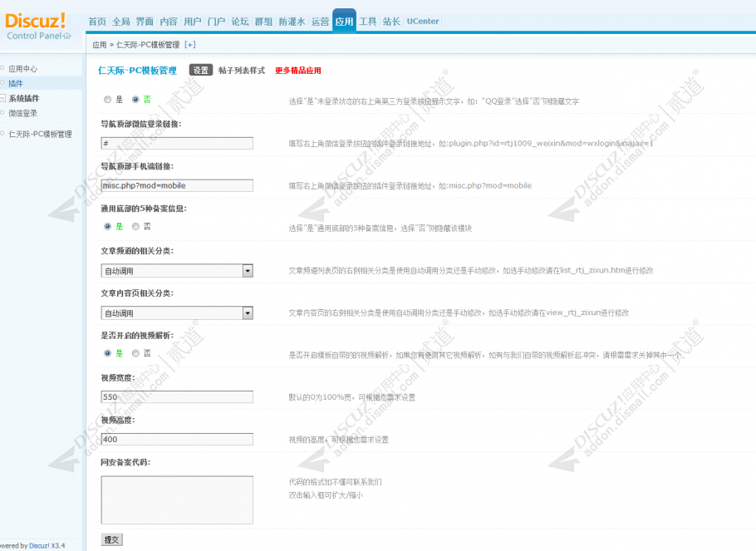Image resolution: width=756 pixels, height=551 pixels.
Task: Click the 网安备案代码 label
Action: coord(125,462)
